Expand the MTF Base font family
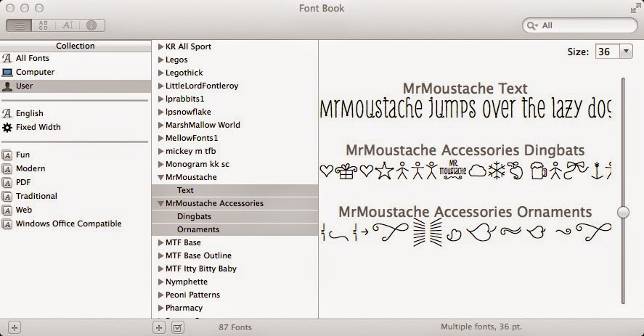 pos(160,243)
